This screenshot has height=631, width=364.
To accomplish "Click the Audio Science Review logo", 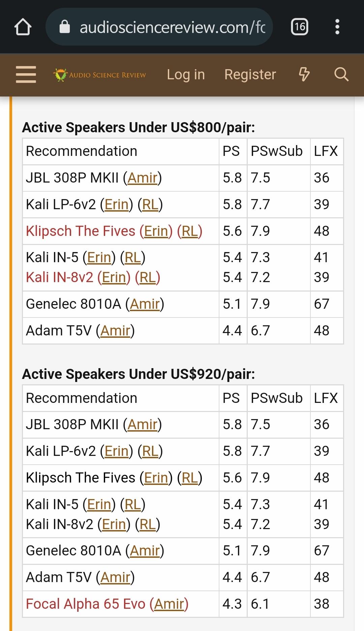I will coord(100,75).
